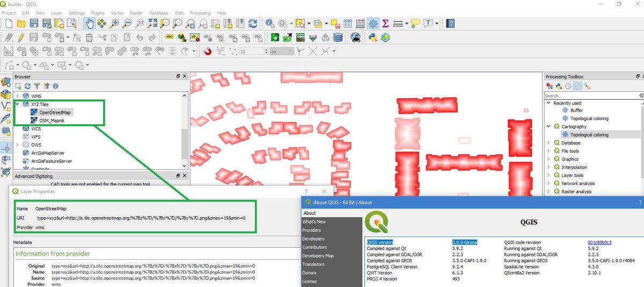The image size is (644, 287).
Task: Open the snapping unit px dropdown
Action: click(x=281, y=51)
